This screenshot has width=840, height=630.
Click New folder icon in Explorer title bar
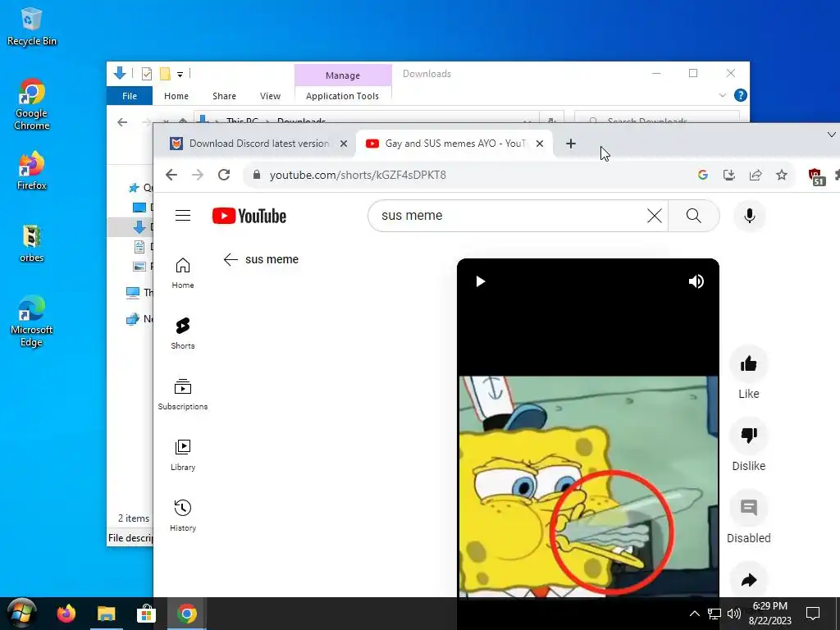click(x=165, y=74)
